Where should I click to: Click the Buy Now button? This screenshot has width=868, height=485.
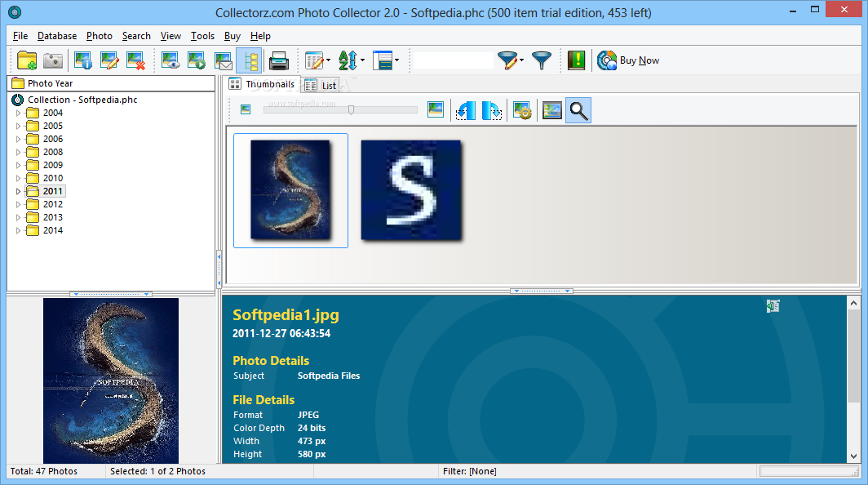click(x=628, y=60)
